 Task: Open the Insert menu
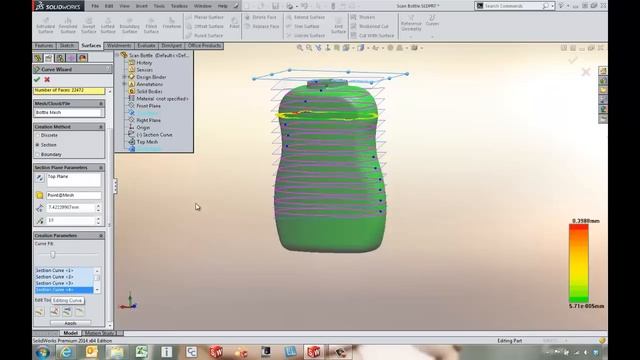(x=142, y=6)
